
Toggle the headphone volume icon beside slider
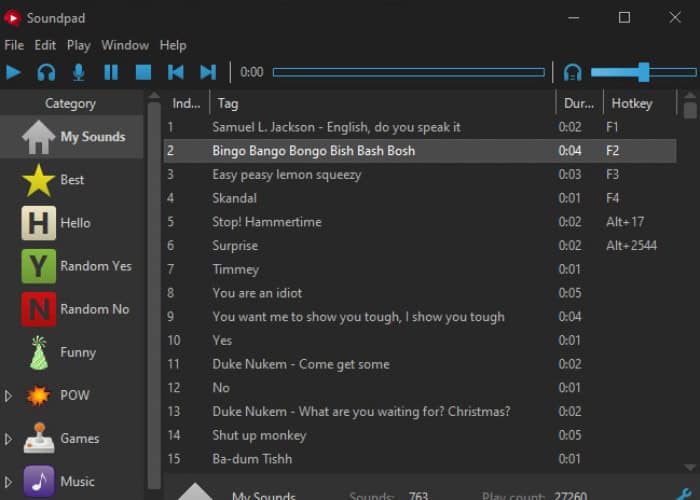click(x=572, y=72)
